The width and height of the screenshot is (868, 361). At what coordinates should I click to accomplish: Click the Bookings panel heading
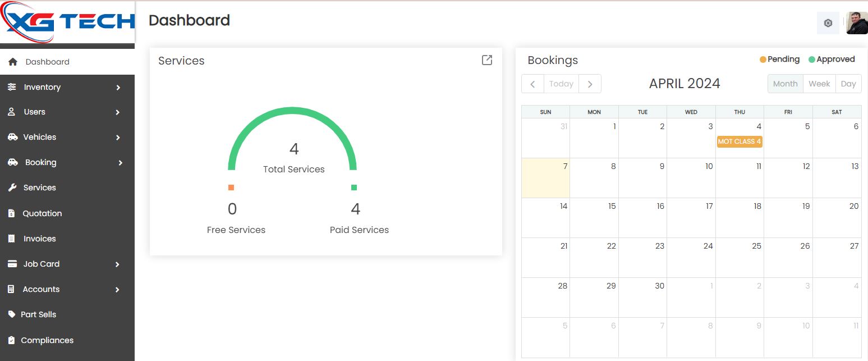tap(553, 60)
